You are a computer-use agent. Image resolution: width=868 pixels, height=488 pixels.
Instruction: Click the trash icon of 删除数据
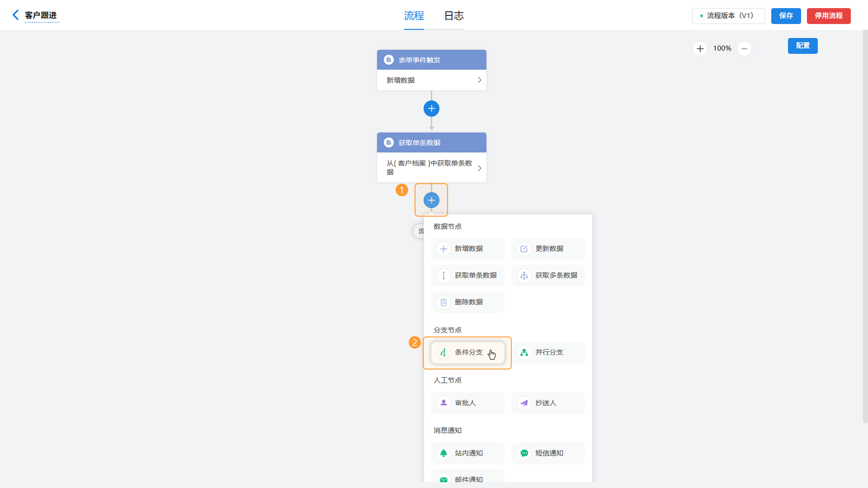click(443, 302)
